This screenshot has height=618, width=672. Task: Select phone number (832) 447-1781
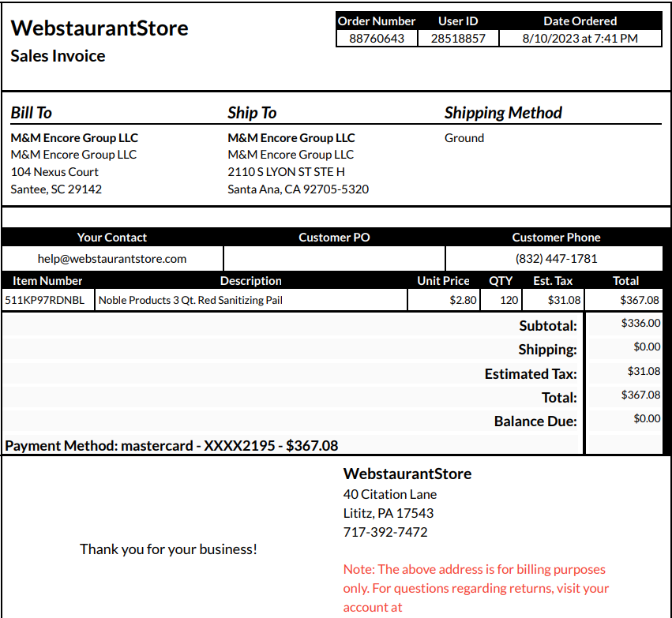[x=556, y=259]
